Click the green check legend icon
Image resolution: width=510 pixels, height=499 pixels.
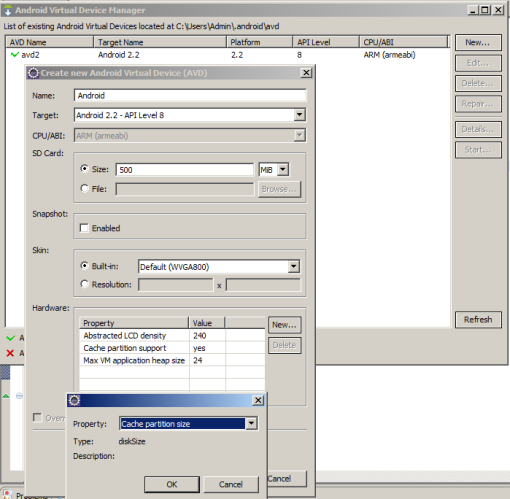point(11,338)
